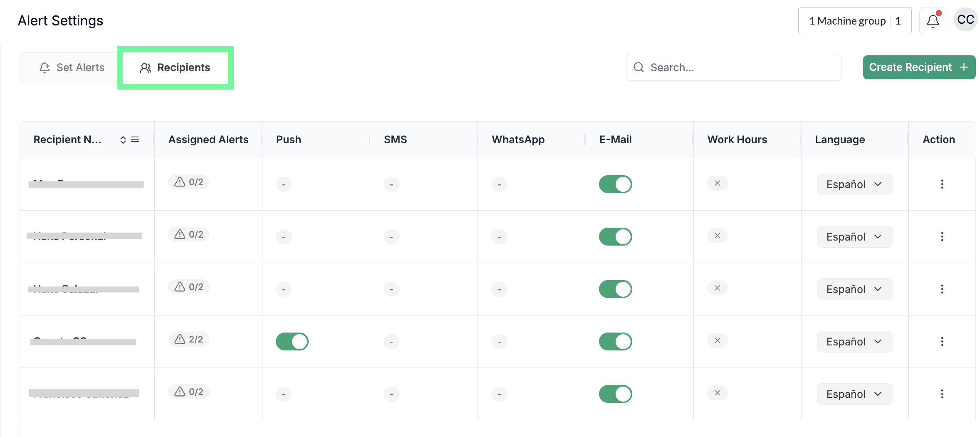
Task: Open action menu for first recipient row
Action: coord(942,184)
